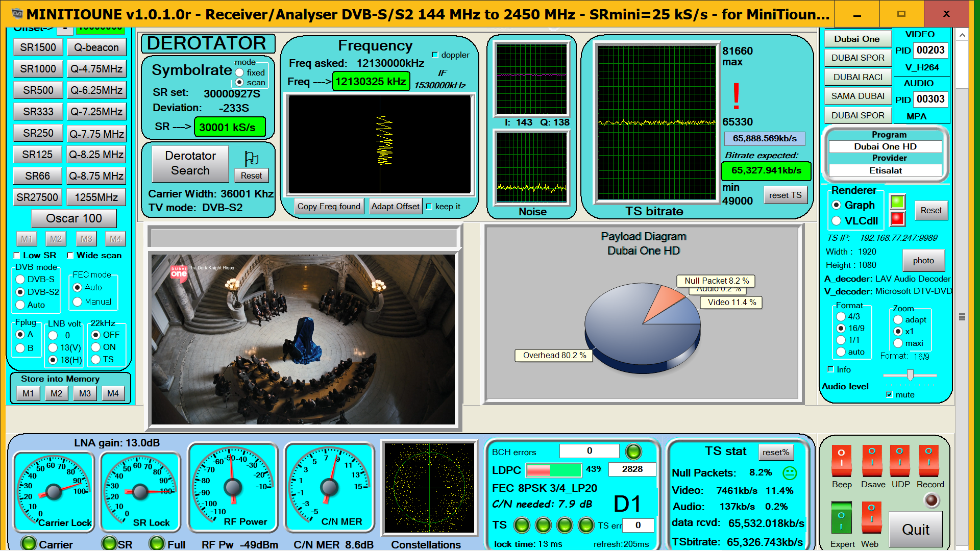
Task: Click the LDPC progress bar
Action: tap(553, 469)
